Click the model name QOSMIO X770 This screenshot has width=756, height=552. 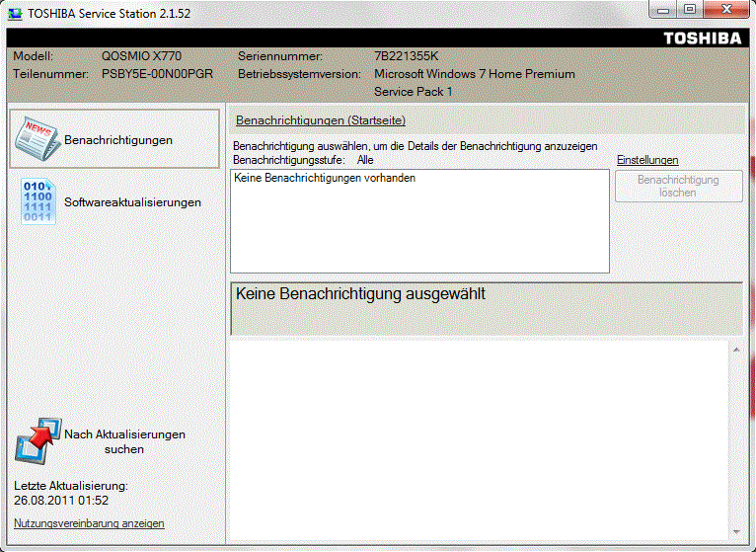pos(141,56)
